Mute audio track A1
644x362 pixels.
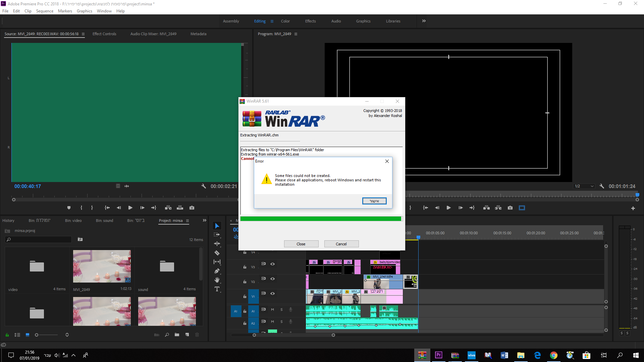pos(272,310)
